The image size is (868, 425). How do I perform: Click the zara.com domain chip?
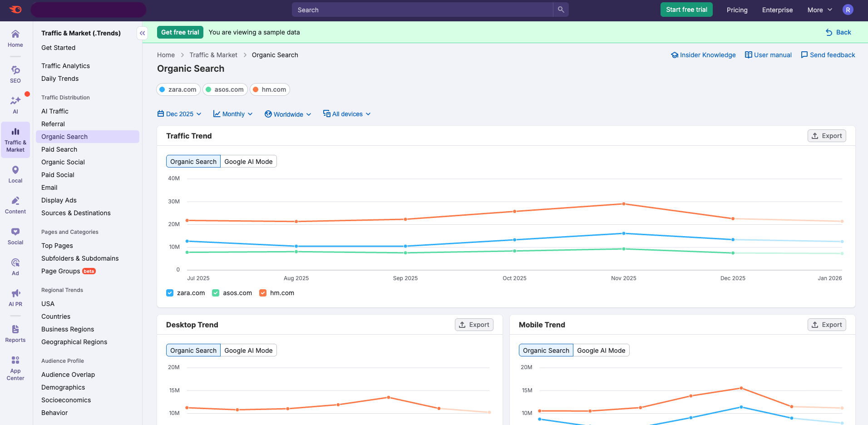tap(178, 89)
